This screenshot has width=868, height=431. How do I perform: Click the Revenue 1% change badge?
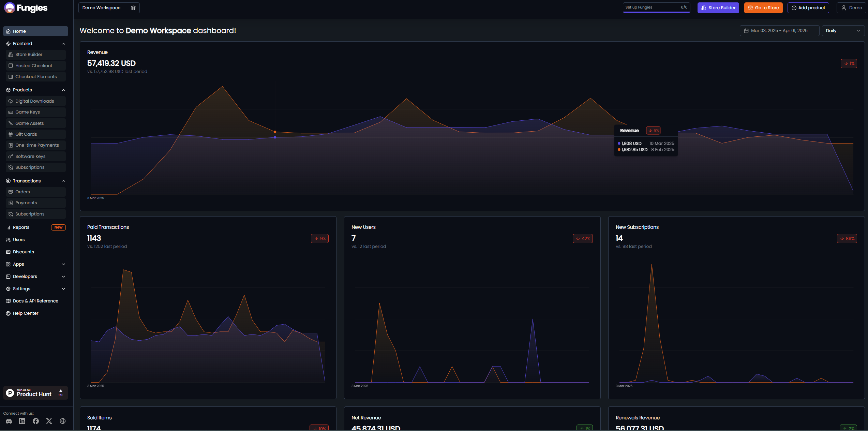coord(849,63)
